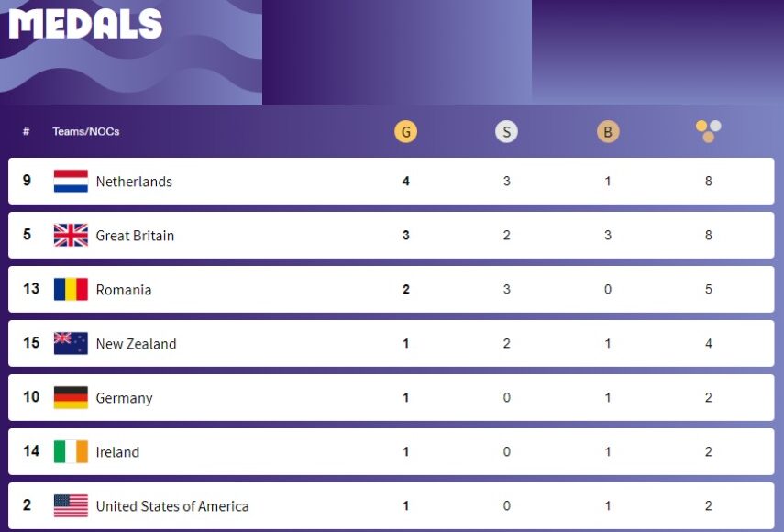The image size is (784, 532).
Task: Click the Silver medal S icon
Action: (506, 132)
